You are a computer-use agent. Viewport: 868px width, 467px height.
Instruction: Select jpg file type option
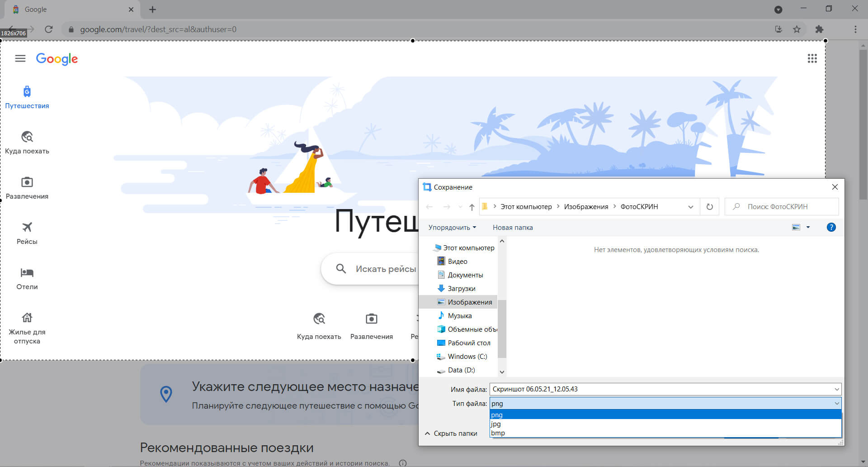[496, 424]
